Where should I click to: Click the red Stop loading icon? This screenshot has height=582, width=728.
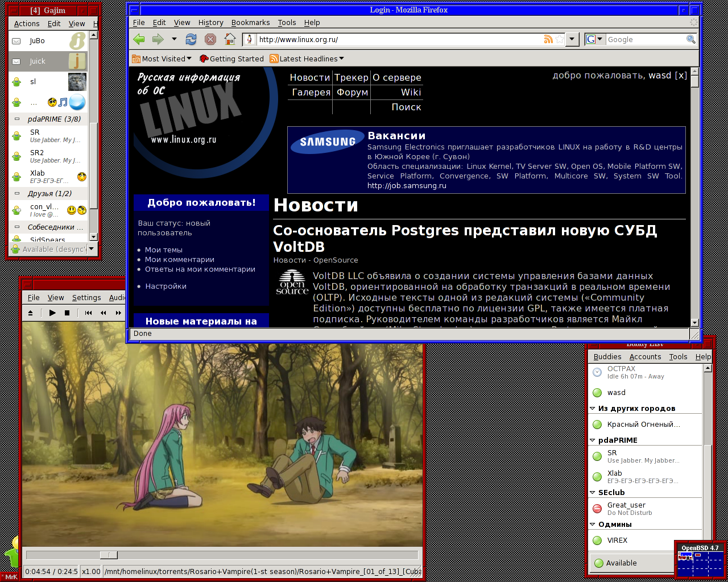point(210,39)
